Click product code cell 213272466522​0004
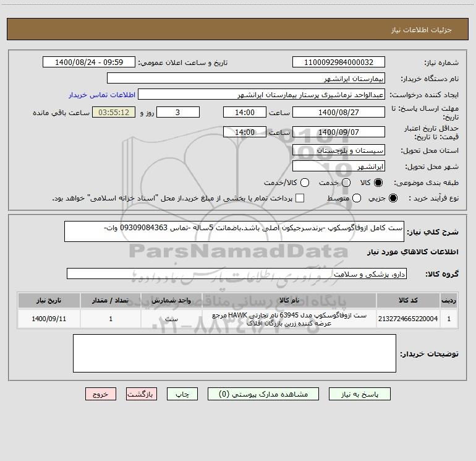Viewport: 476px width, 461px height. point(408,319)
